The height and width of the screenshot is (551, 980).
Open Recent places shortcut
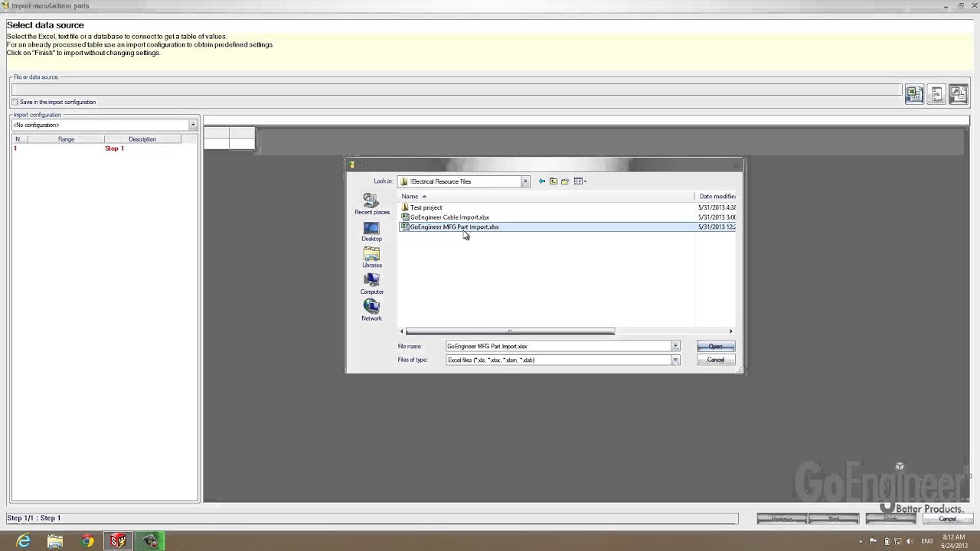click(371, 204)
